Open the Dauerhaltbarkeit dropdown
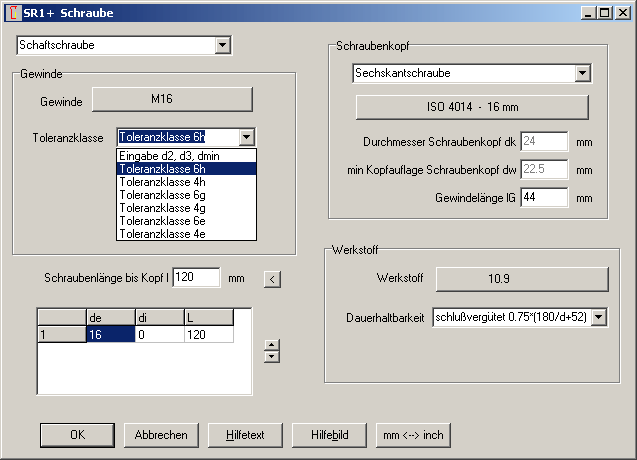 [599, 317]
